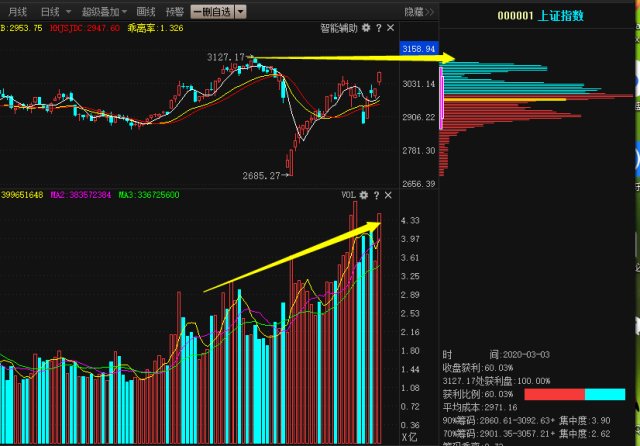The width and height of the screenshot is (640, 446).
Task: Click 隐藏>> to hide the side panel
Action: coord(419,12)
